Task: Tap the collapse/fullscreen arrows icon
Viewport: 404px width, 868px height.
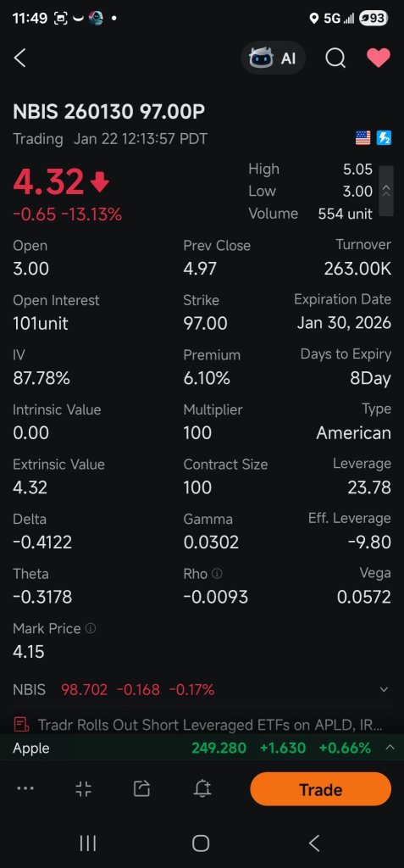Action: (x=84, y=789)
